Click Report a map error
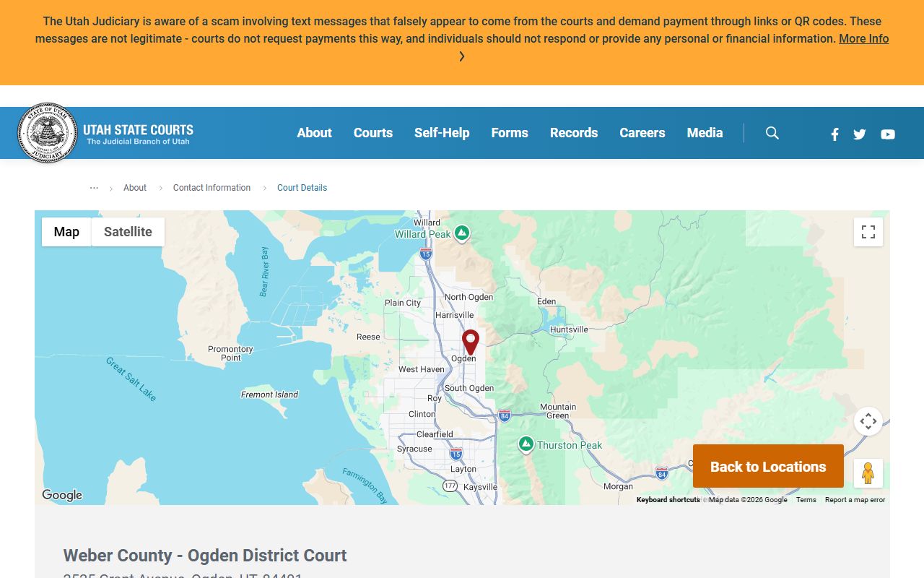 click(855, 500)
